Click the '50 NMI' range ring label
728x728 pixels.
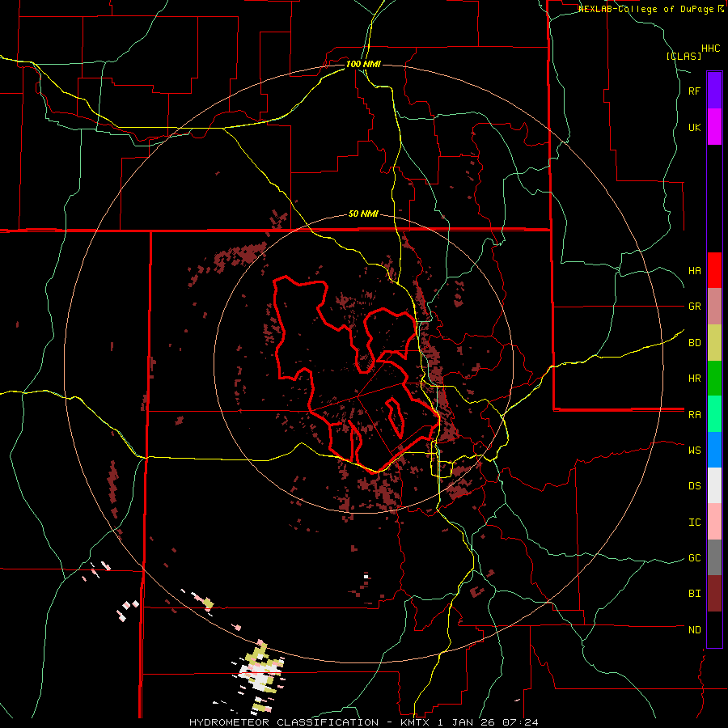pyautogui.click(x=363, y=214)
